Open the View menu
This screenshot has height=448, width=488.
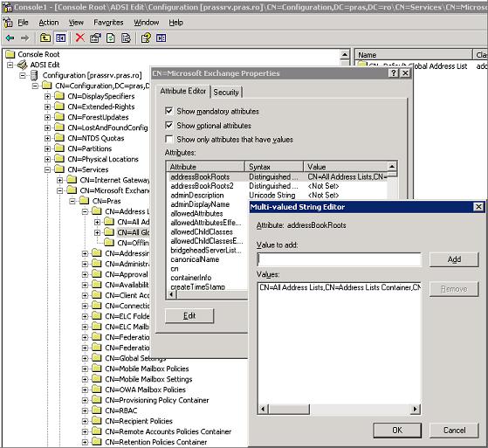76,23
